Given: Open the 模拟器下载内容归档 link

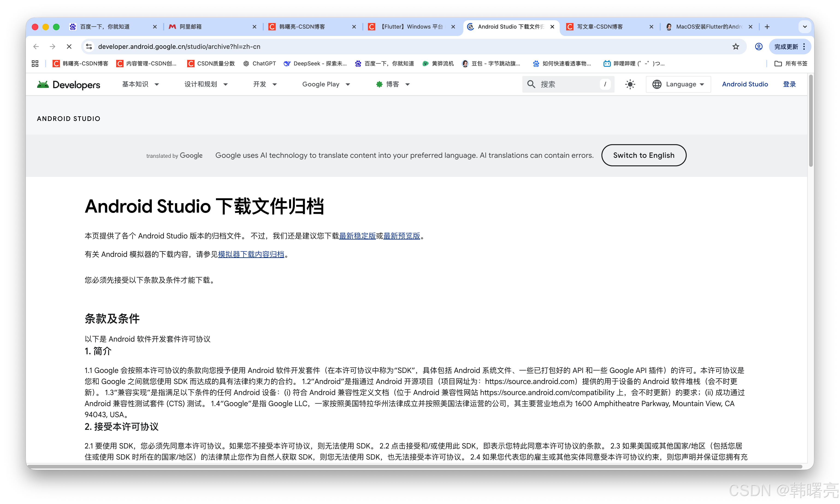Looking at the screenshot, I should pos(251,254).
